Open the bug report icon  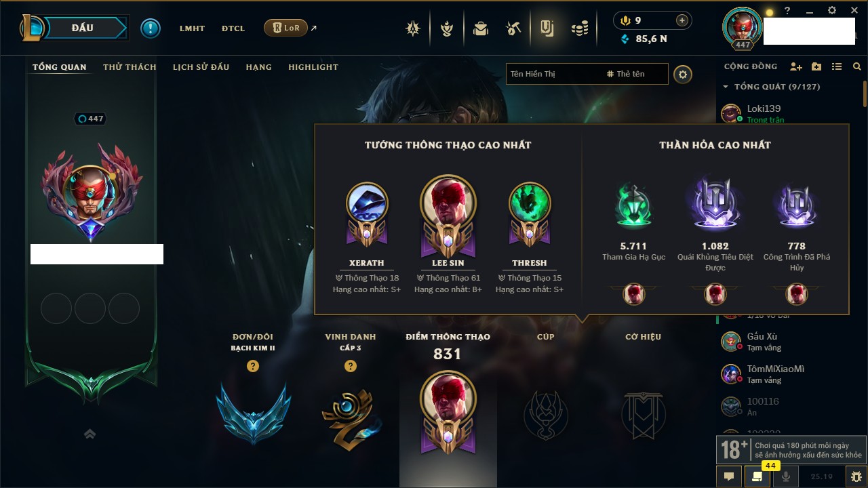(856, 476)
